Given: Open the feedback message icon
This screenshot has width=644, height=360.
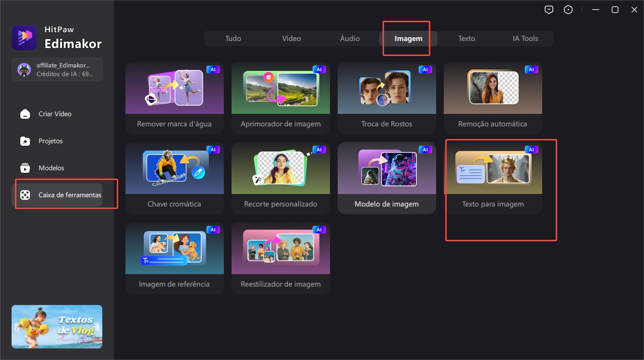Looking at the screenshot, I should pyautogui.click(x=548, y=10).
